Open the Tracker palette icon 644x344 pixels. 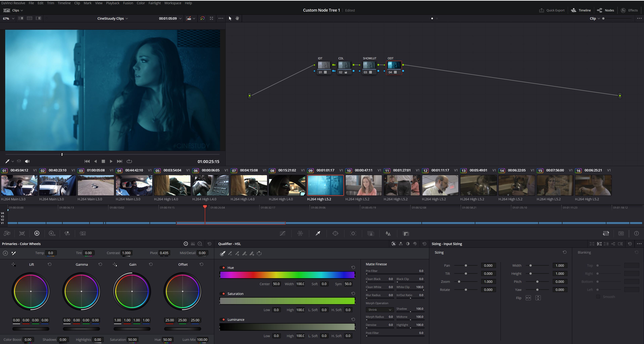click(x=353, y=233)
